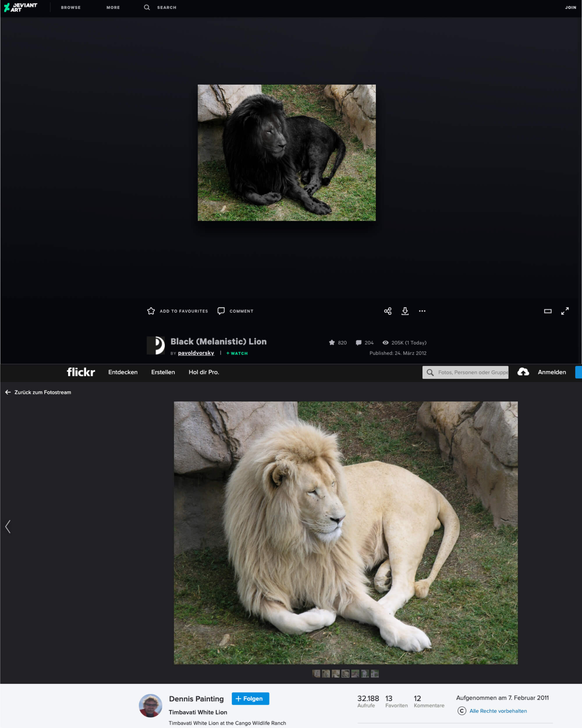The image size is (582, 728).
Task: Open the white lion main photo
Action: tap(345, 533)
